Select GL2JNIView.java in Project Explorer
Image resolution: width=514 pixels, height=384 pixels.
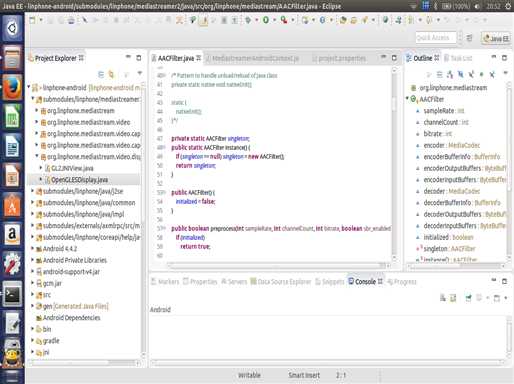(x=72, y=168)
